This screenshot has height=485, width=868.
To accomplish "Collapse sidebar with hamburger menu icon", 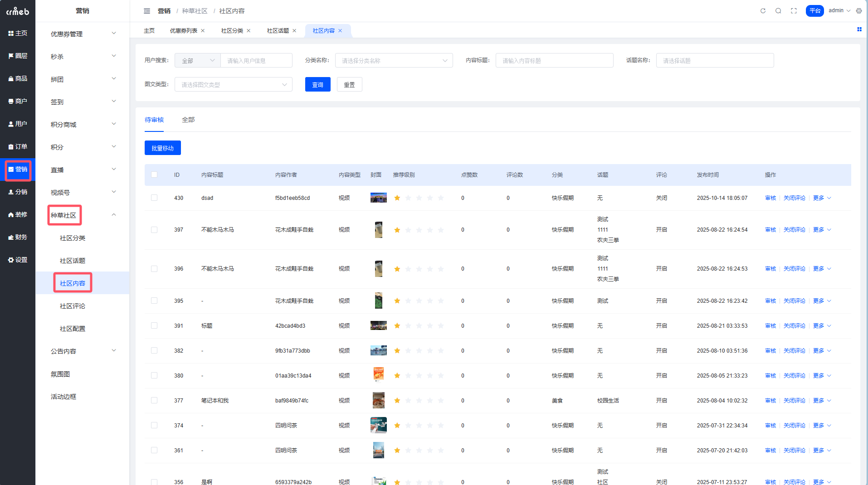I will [x=147, y=11].
